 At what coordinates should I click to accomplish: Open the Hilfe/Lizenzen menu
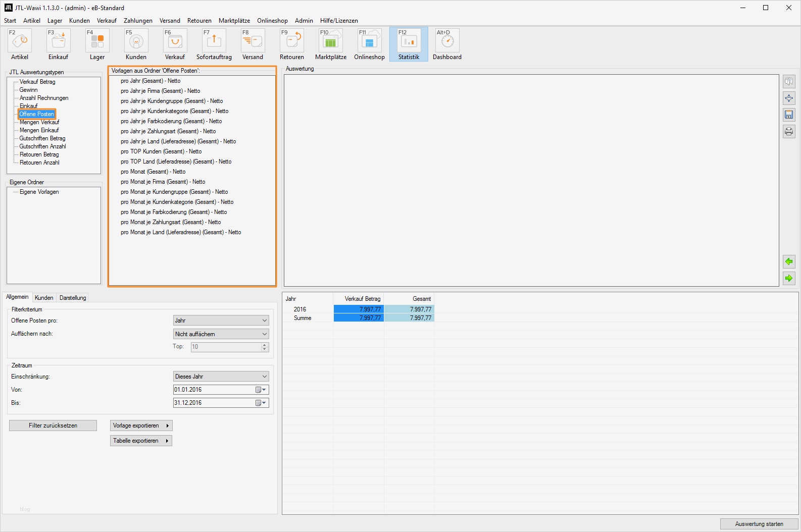pos(339,21)
